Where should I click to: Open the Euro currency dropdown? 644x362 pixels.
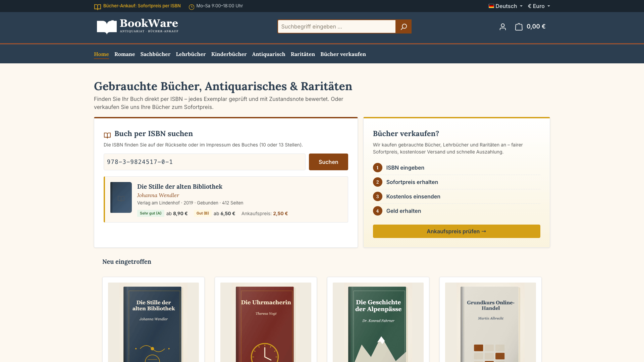(539, 6)
